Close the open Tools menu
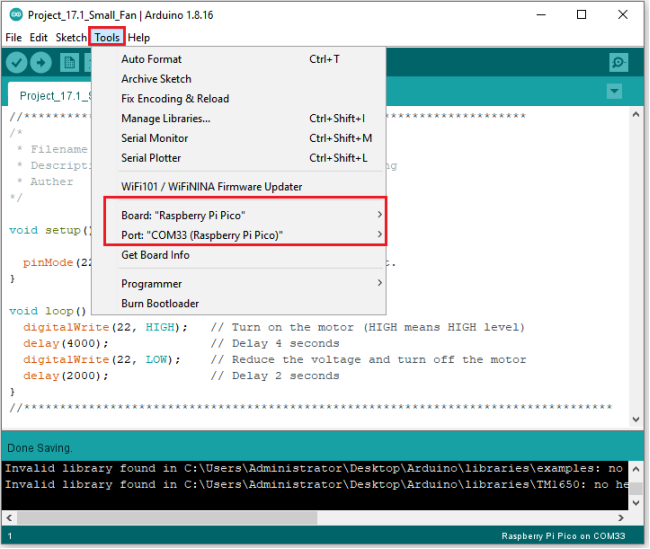Screen dimensions: 650x549 (107, 38)
